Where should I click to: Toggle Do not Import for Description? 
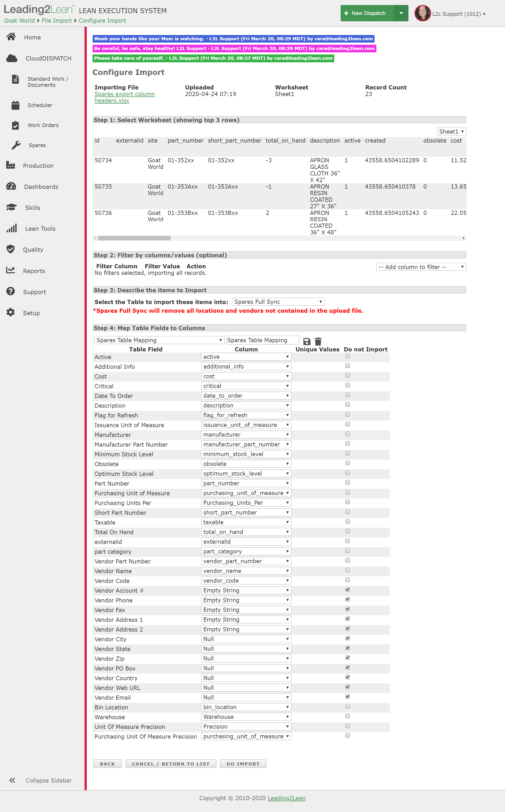coord(348,405)
